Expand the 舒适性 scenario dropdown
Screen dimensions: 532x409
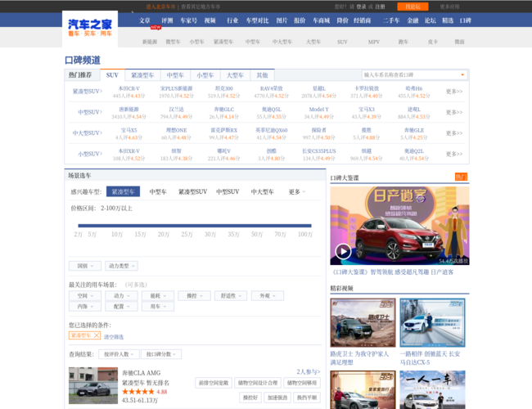pyautogui.click(x=231, y=296)
